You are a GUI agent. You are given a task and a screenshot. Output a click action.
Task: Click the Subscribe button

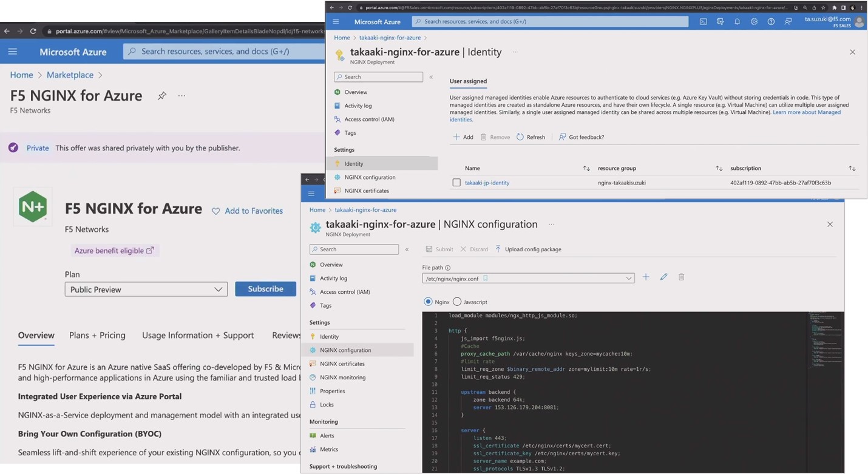[x=265, y=289]
